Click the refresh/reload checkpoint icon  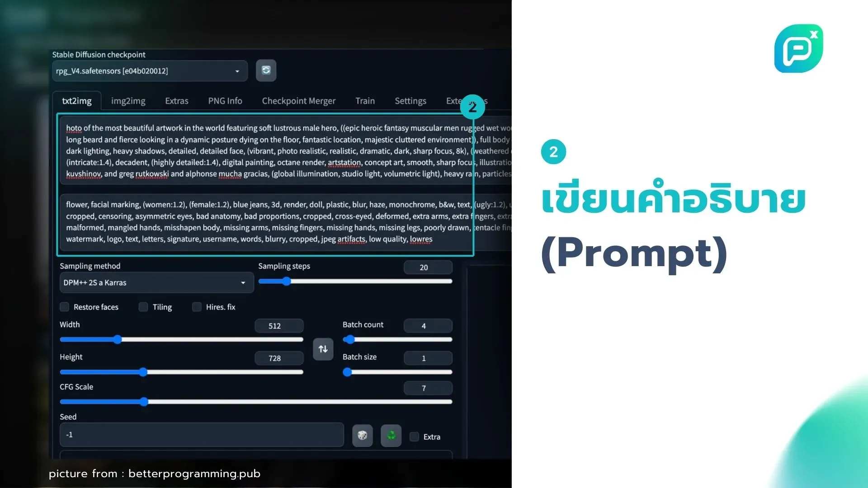coord(266,70)
